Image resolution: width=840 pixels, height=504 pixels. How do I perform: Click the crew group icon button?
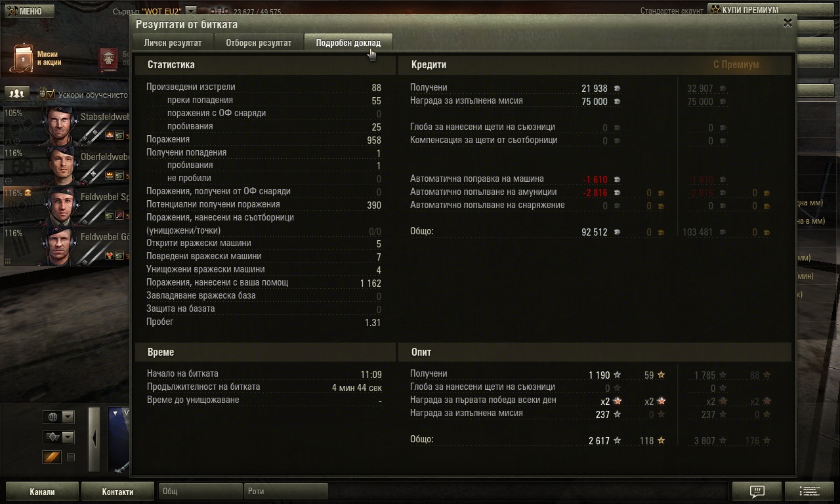(17, 94)
